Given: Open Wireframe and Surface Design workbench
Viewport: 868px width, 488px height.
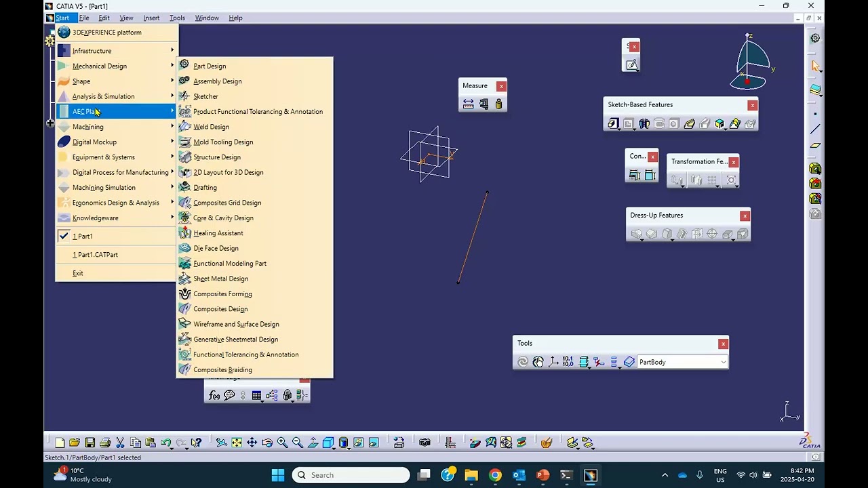Looking at the screenshot, I should 254,324.
